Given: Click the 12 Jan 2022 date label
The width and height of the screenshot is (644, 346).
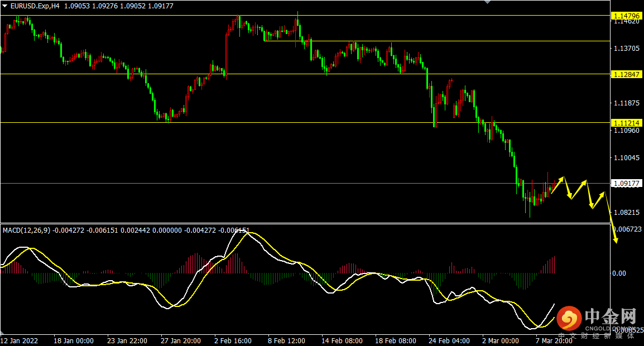Looking at the screenshot, I should pos(19,340).
